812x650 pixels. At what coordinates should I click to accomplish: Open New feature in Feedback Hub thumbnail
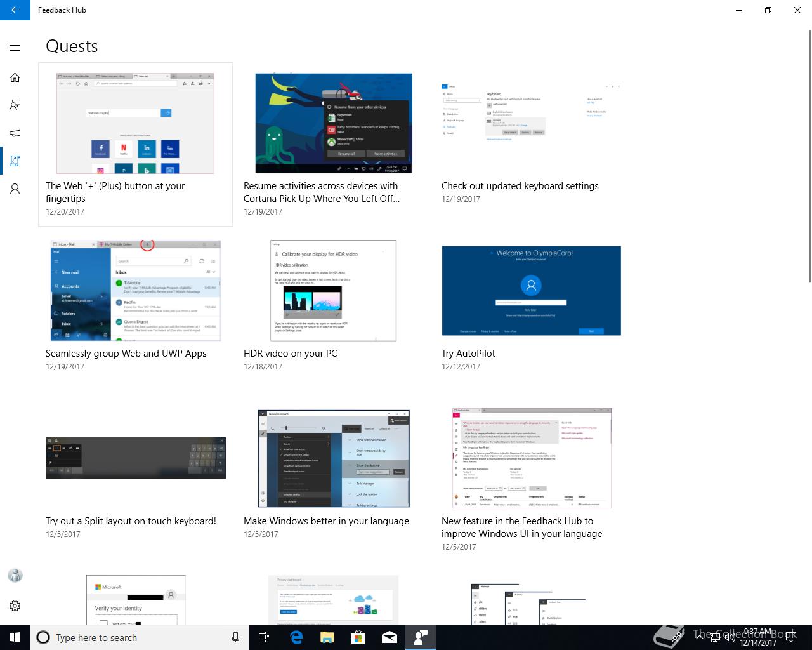[x=532, y=458]
